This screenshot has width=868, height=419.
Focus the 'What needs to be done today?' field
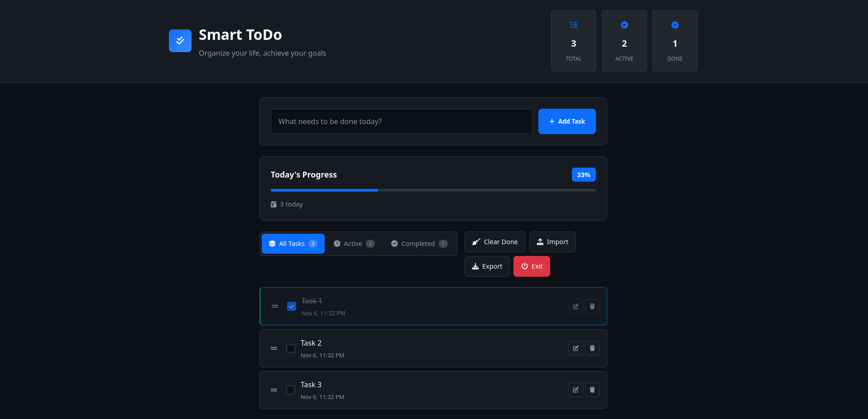[402, 121]
